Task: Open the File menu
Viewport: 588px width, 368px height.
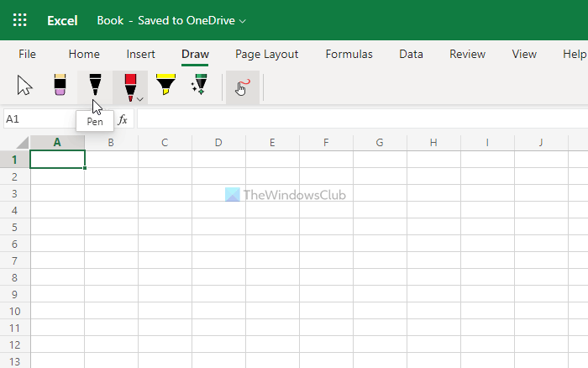Action: (28, 54)
